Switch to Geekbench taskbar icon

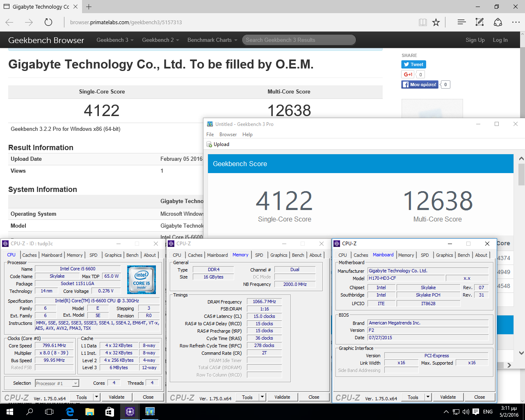pos(150,412)
